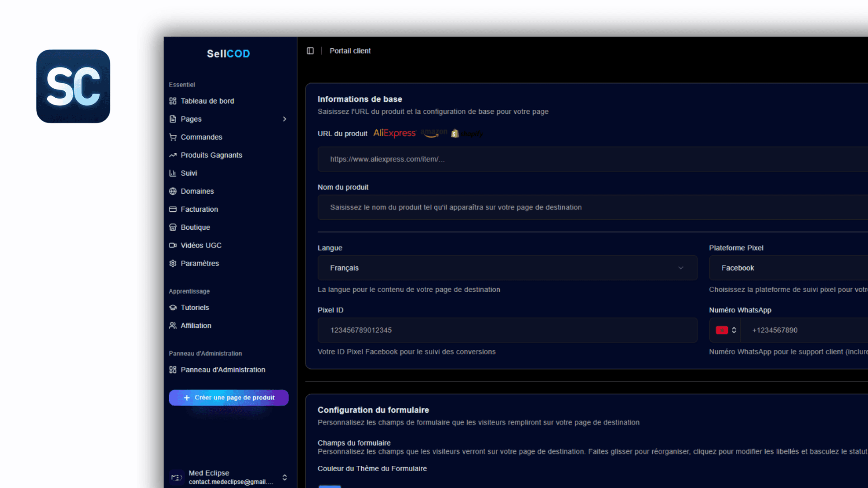The image size is (868, 488).
Task: Click the Tableau de bord grid icon
Action: tap(173, 101)
